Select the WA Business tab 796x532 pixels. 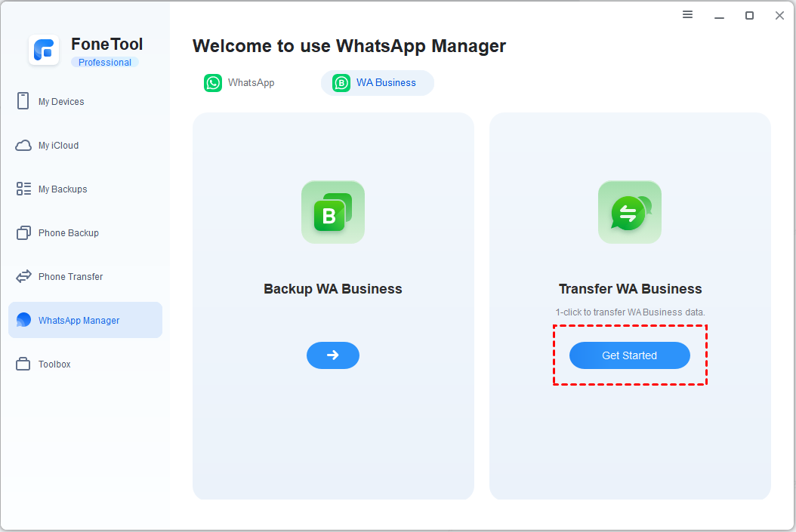point(377,83)
